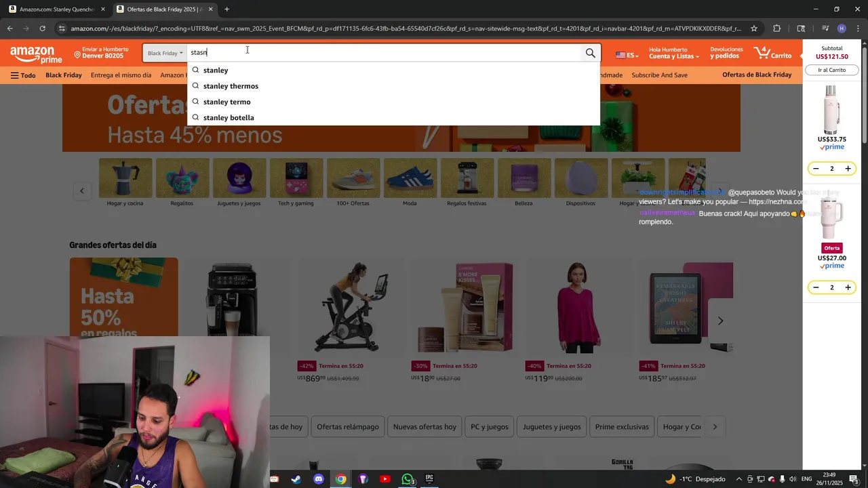Decrease quantity of US$27.00 Stanley tumbler
Viewport: 868px width, 488px height.
pyautogui.click(x=816, y=287)
